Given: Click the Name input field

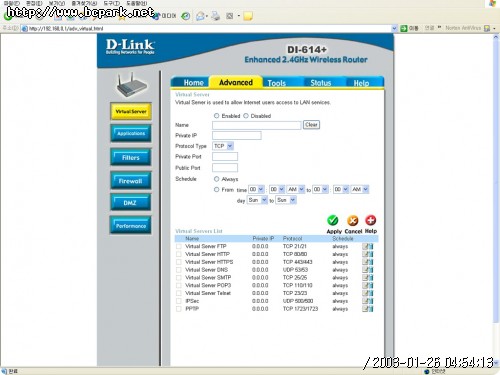Looking at the screenshot, I should coord(257,125).
